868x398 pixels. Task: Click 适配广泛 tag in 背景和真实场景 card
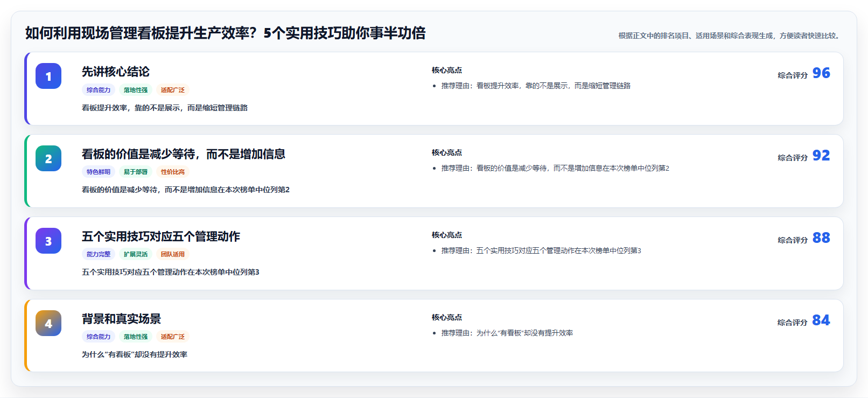click(x=173, y=337)
